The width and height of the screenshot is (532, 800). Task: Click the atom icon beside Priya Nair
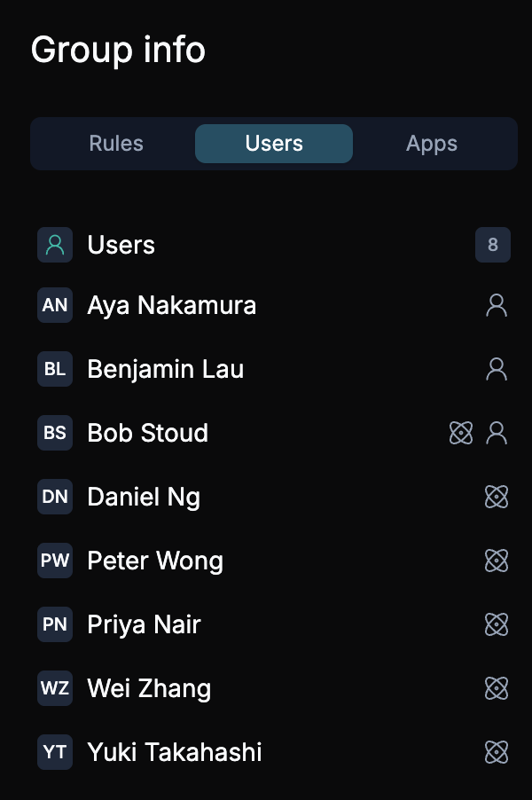click(497, 624)
